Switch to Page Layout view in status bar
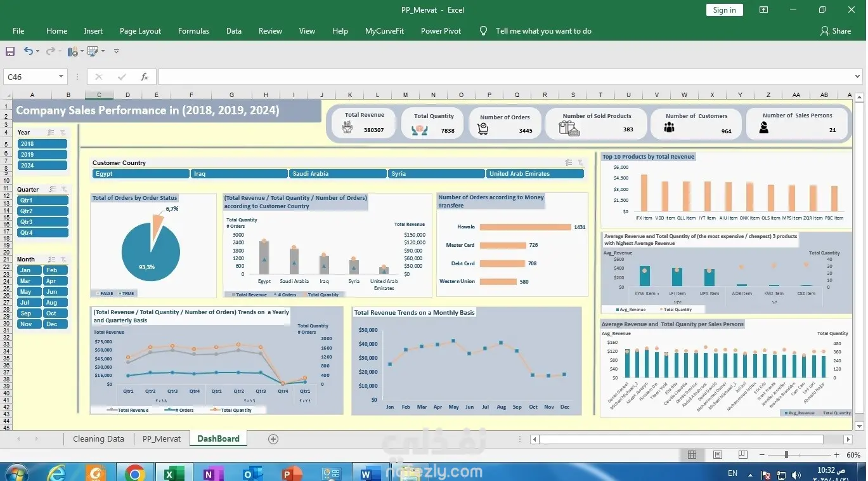The image size is (868, 481). (x=718, y=455)
